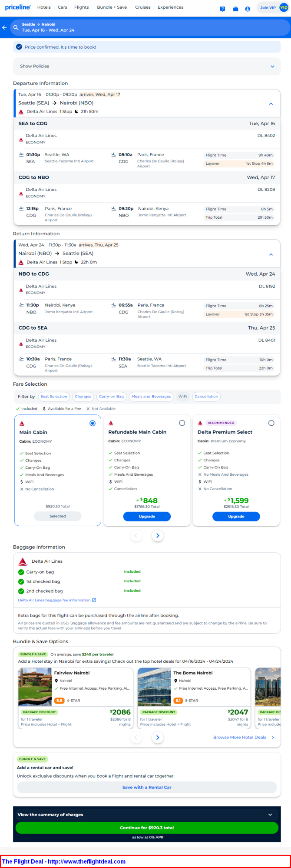291x868 pixels.
Task: Open the Cruises menu item
Action: tap(143, 7)
